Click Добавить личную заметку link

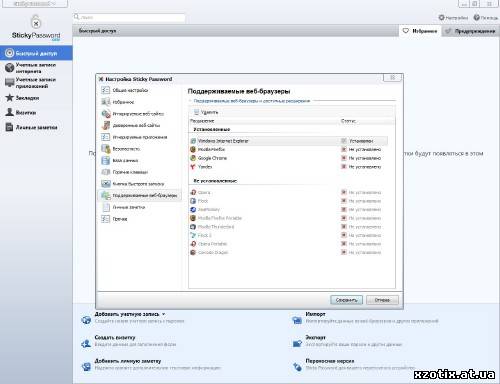coord(128,361)
